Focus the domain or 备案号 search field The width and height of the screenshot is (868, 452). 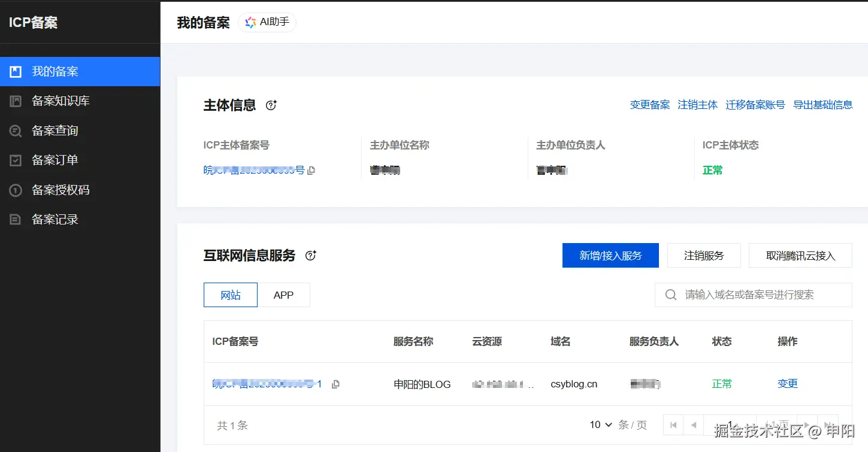(x=754, y=295)
